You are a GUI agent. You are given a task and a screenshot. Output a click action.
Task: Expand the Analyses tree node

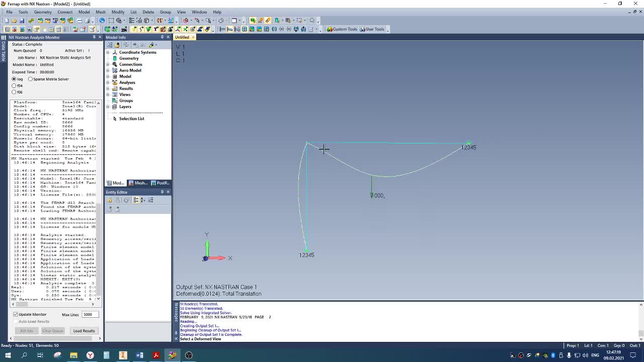coord(108,82)
